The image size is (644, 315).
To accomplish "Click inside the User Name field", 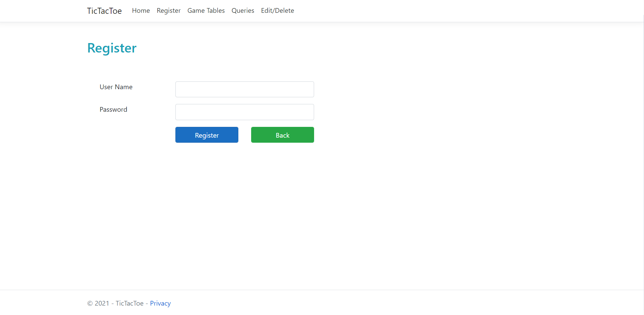I will pos(244,89).
